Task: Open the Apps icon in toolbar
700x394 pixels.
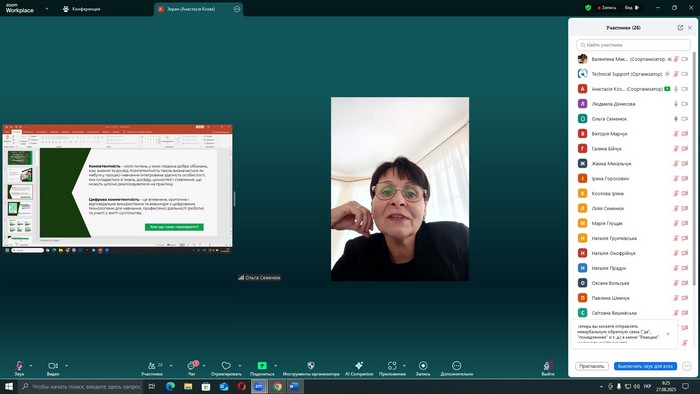Action: [x=392, y=365]
